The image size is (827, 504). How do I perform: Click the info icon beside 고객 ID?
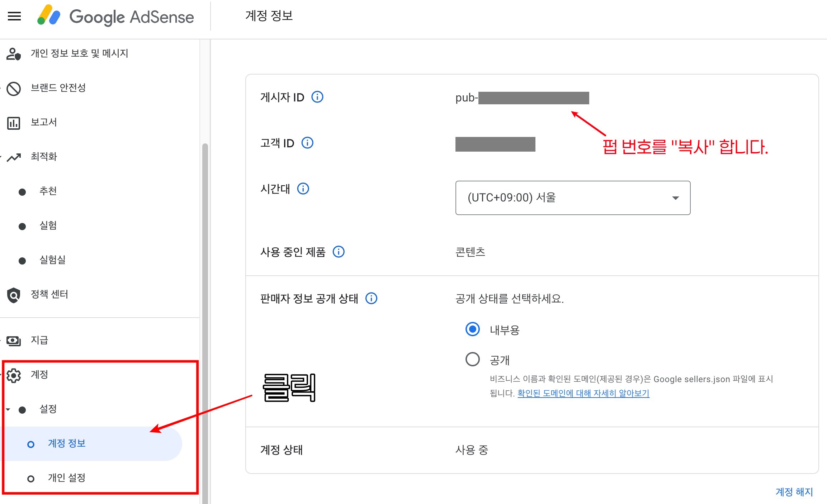pyautogui.click(x=307, y=143)
